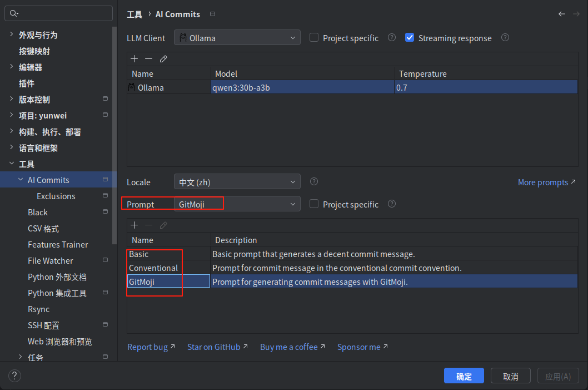This screenshot has height=390, width=588.
Task: Open the LLM Client Ollama dropdown
Action: pyautogui.click(x=237, y=37)
